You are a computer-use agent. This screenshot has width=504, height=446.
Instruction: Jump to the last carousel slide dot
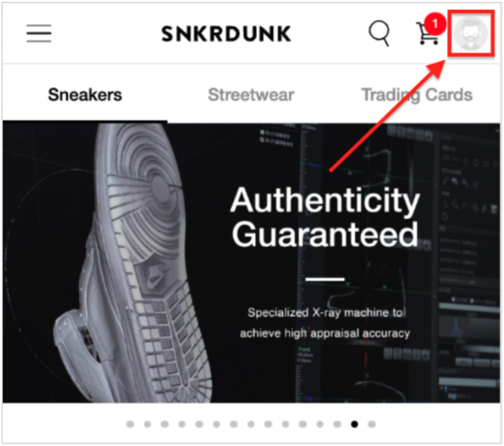pos(371,424)
